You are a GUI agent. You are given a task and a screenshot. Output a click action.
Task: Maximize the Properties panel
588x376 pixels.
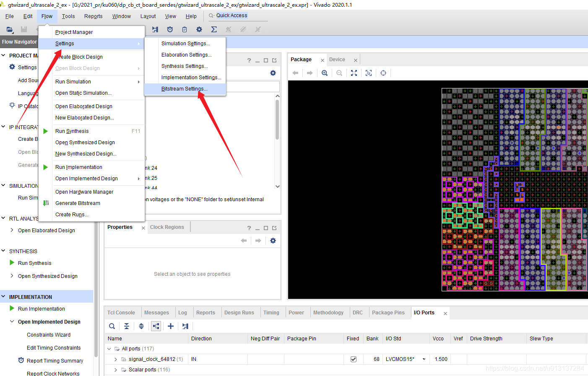(266, 228)
